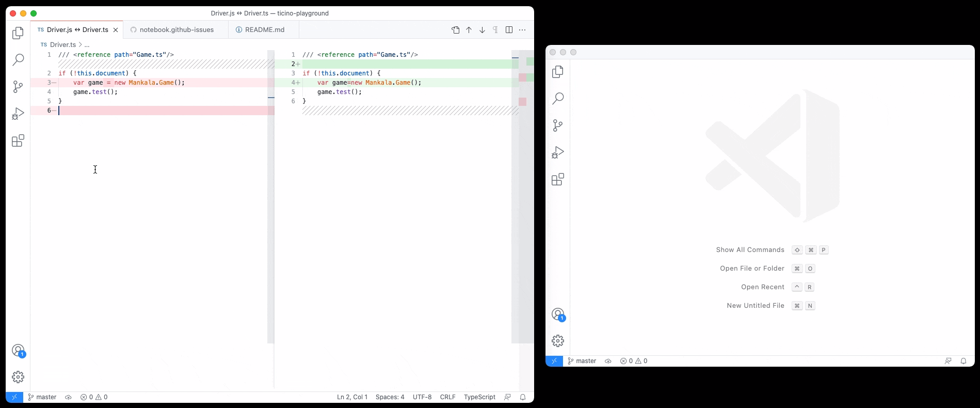The image size is (980, 408).
Task: Toggle notifications bell in the left window's status bar
Action: 523,397
